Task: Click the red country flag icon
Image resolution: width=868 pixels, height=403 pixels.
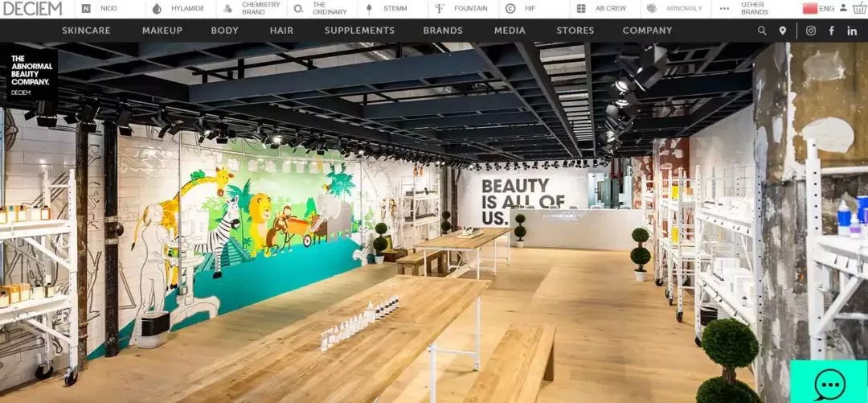Action: pos(810,8)
